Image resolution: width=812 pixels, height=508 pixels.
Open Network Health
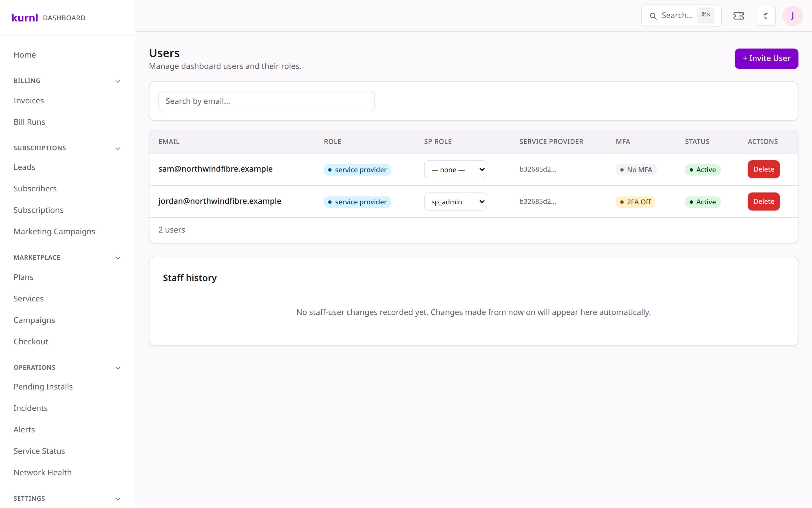click(43, 473)
